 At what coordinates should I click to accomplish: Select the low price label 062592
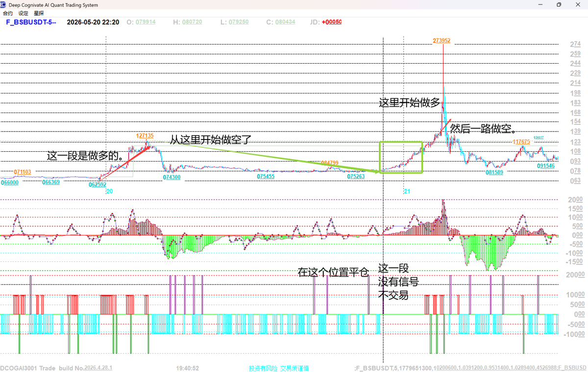click(x=98, y=185)
